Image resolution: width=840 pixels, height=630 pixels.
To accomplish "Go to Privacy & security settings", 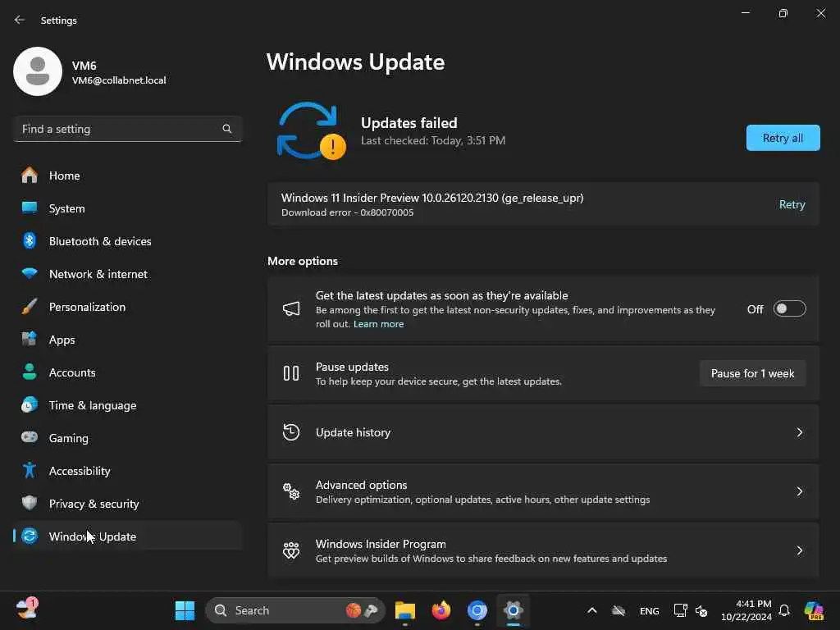I will point(127,504).
